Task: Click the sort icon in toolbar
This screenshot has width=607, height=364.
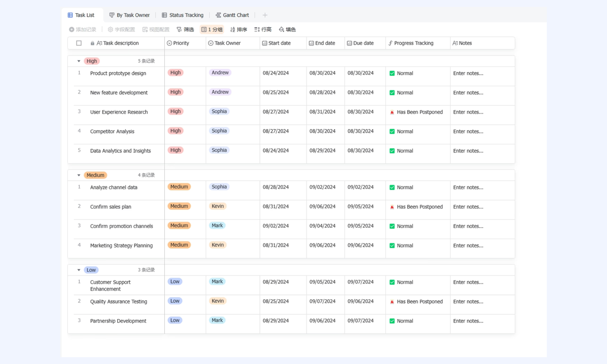Action: coord(232,29)
